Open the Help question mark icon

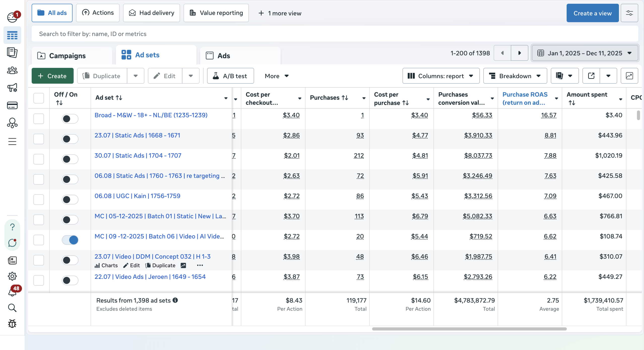(12, 227)
